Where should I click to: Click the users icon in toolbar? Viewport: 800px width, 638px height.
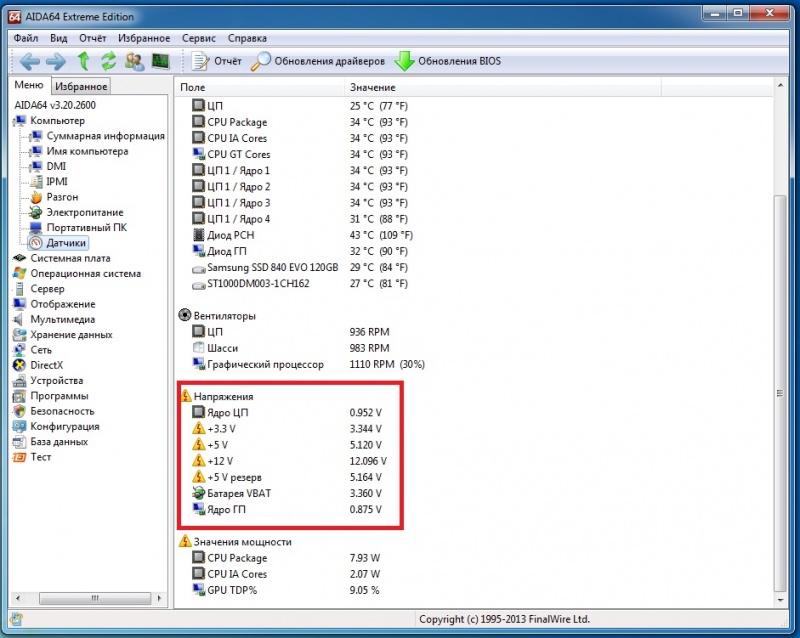pos(134,61)
